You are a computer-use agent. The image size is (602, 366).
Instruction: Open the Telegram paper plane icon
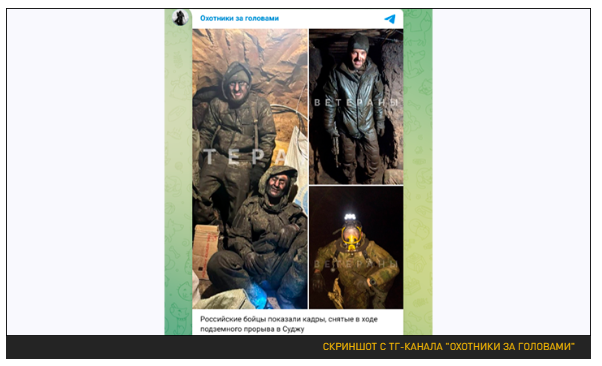390,19
